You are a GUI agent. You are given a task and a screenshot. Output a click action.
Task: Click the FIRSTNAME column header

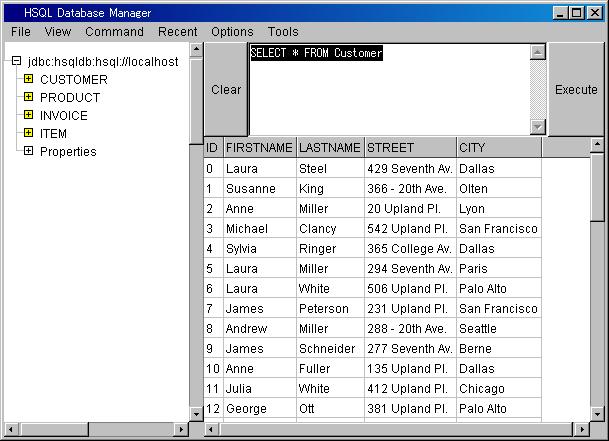(x=259, y=148)
